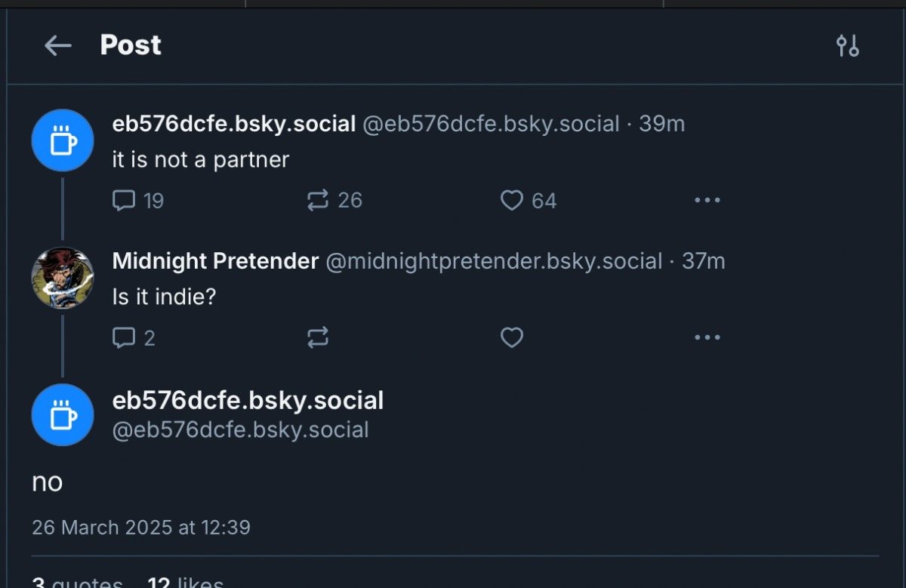
Task: Open thread preferences settings icon
Action: click(x=847, y=46)
